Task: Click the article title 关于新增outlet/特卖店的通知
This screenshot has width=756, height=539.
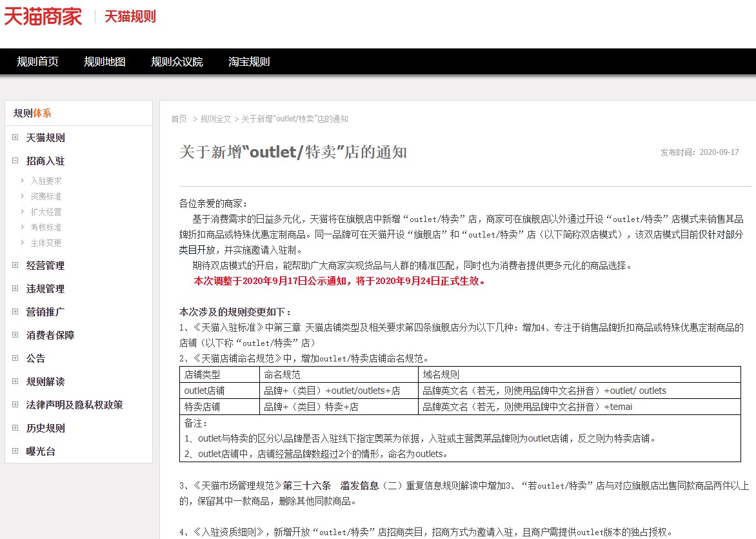Action: [293, 152]
